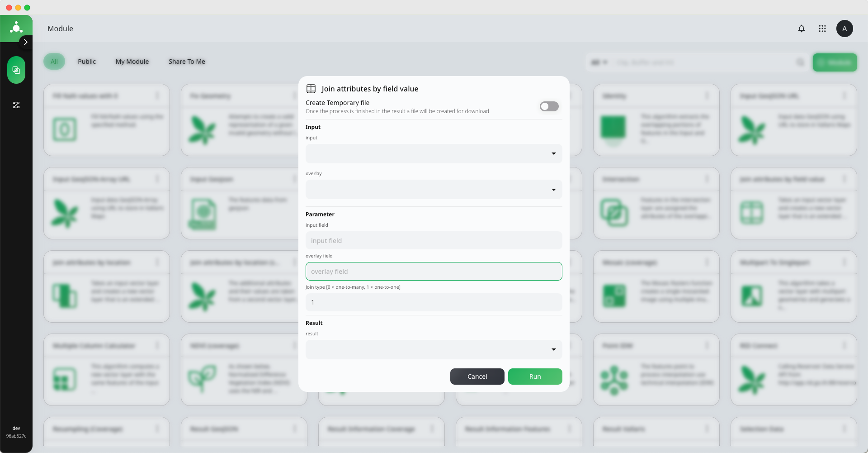
Task: Open the input layer dropdown
Action: tap(434, 154)
